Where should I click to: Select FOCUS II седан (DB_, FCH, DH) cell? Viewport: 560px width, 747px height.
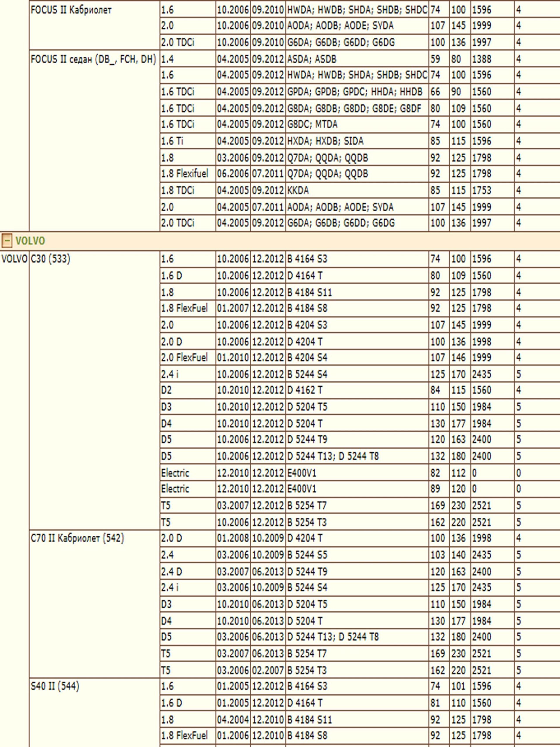[x=94, y=60]
